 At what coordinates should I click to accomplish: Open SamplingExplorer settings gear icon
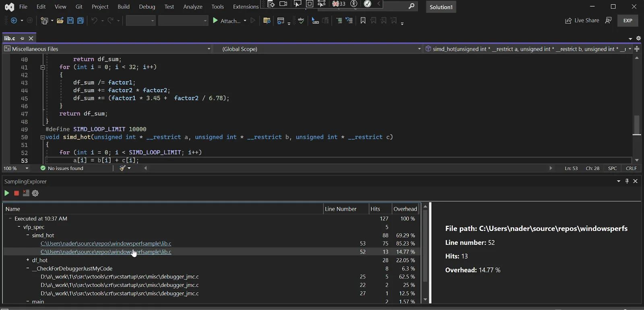tap(35, 193)
